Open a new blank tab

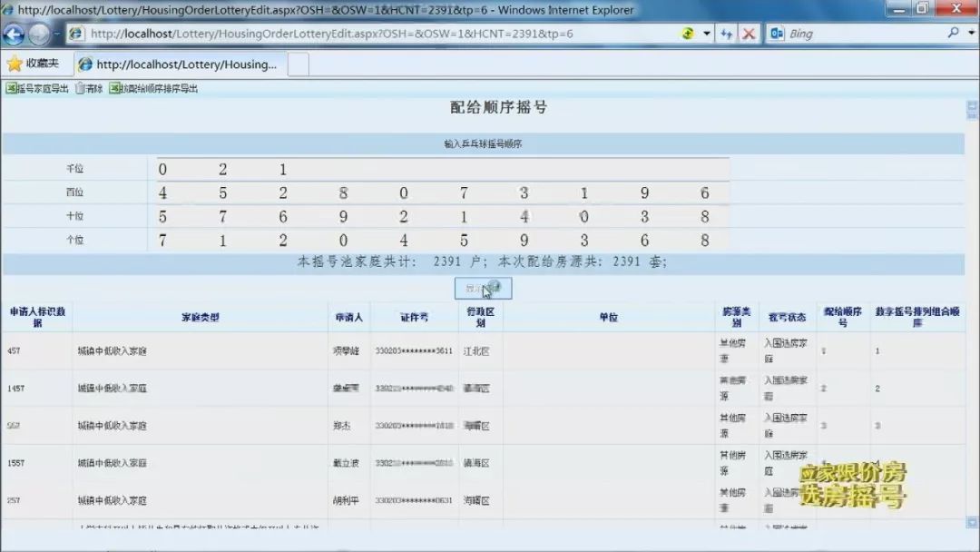tap(299, 64)
